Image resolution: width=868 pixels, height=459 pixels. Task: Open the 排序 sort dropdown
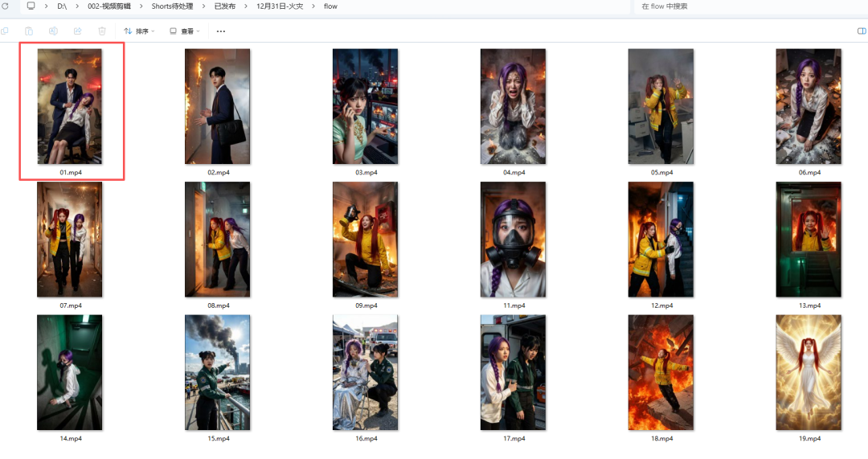[139, 31]
